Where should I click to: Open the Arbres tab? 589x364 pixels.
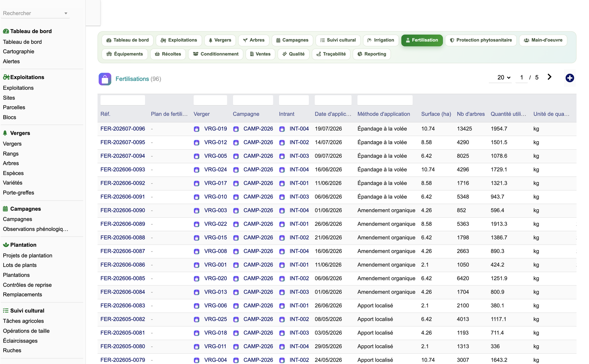pyautogui.click(x=254, y=40)
